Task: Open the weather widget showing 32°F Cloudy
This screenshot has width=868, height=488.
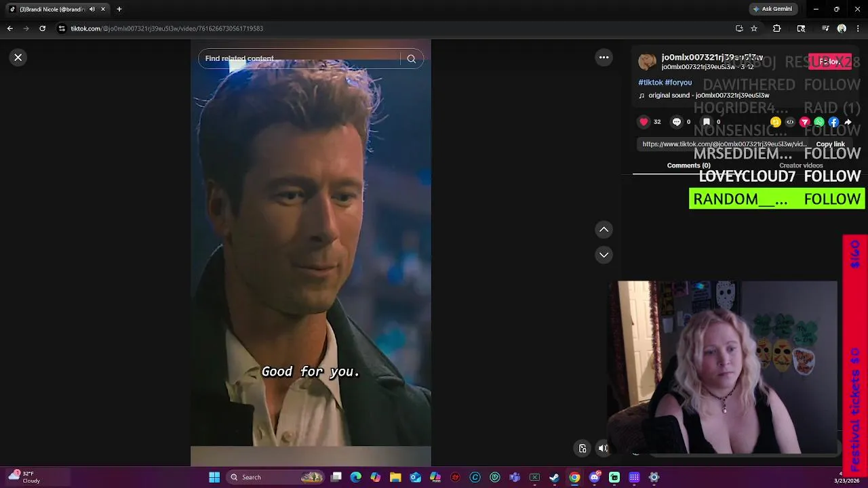Action: (x=26, y=477)
